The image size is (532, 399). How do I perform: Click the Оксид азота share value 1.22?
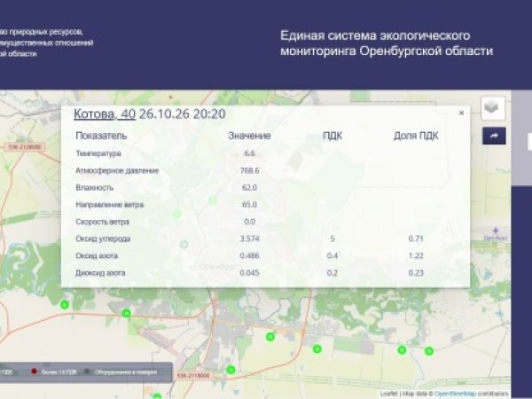tap(416, 256)
